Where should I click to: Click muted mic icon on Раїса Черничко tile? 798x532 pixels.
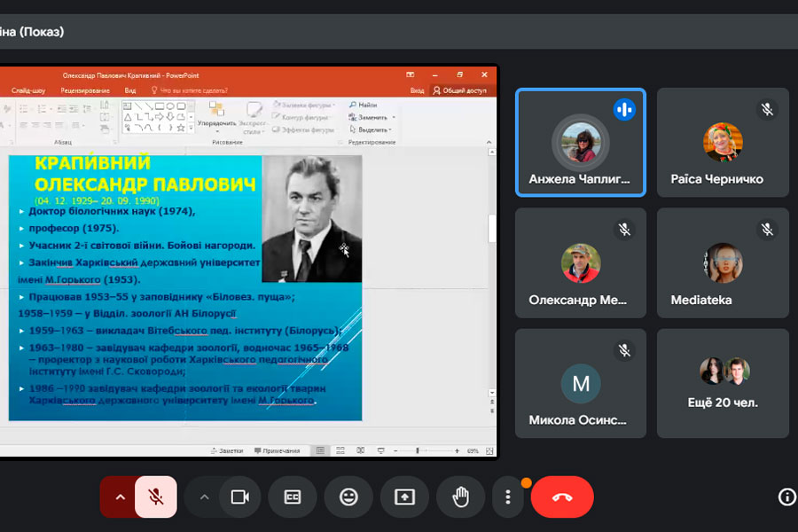pyautogui.click(x=767, y=109)
